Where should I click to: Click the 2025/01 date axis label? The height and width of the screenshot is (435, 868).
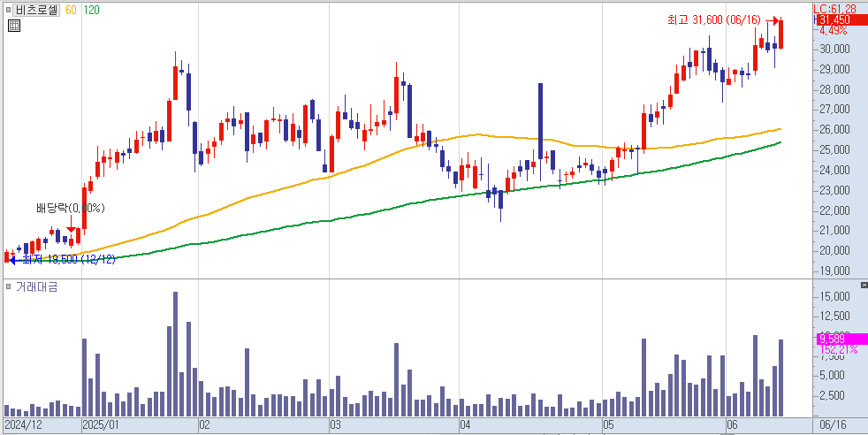coord(101,425)
